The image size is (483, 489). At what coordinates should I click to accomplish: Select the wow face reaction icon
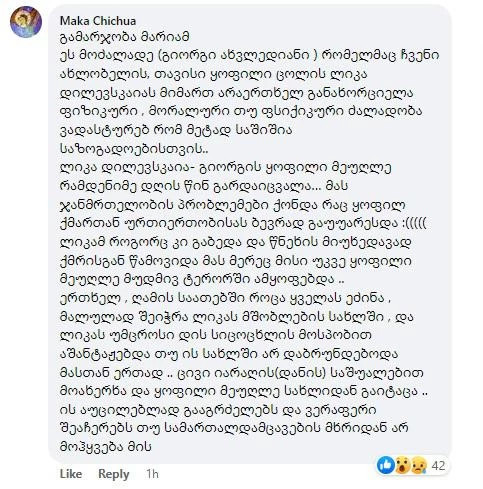[x=403, y=465]
